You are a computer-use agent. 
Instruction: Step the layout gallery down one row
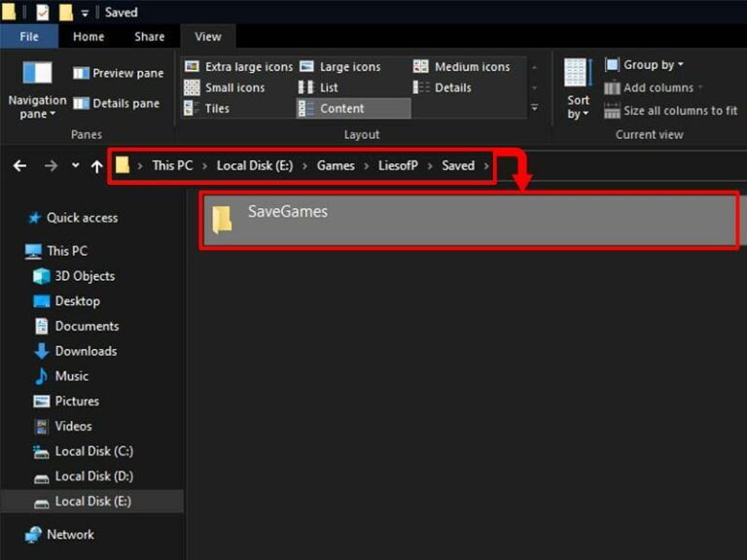(535, 87)
